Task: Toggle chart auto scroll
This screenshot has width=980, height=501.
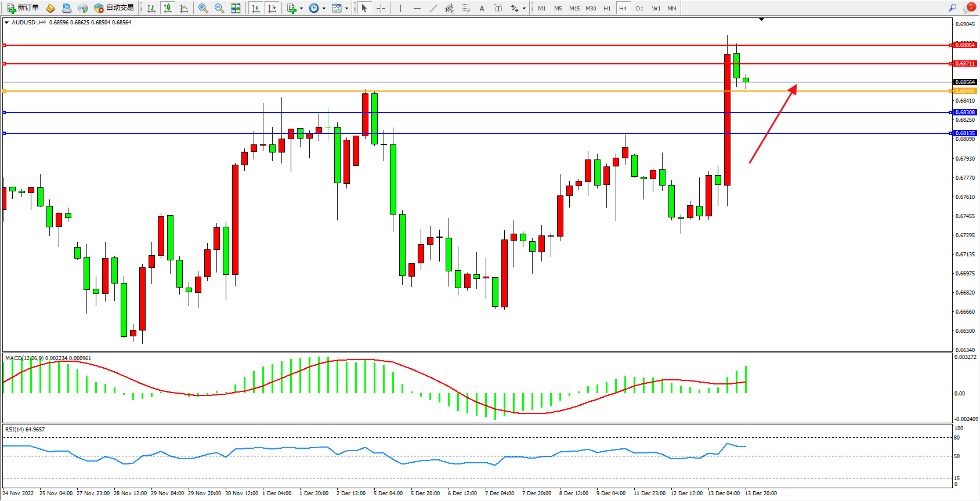Action: click(x=256, y=8)
